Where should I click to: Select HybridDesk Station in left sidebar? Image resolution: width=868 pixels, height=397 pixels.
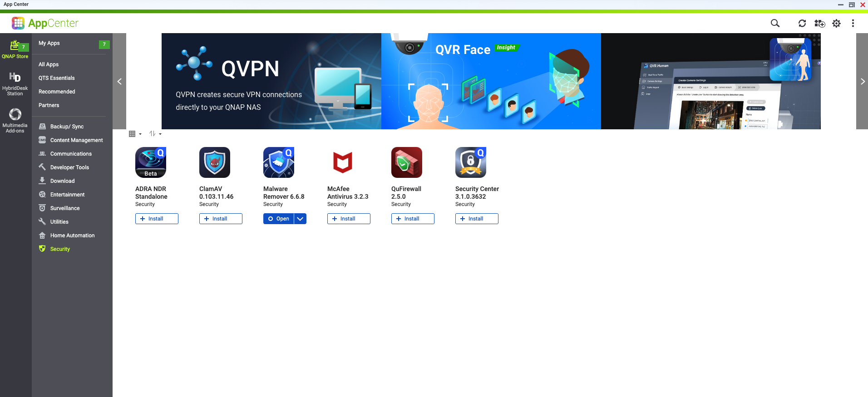15,83
